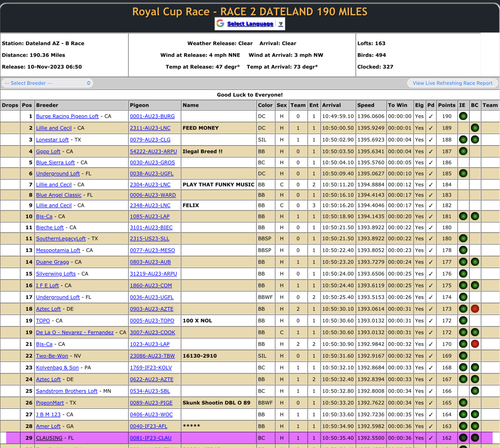Click green IE indicator for Burge Racing Pigeon Loft
The width and height of the screenshot is (500, 448).
coord(463,116)
